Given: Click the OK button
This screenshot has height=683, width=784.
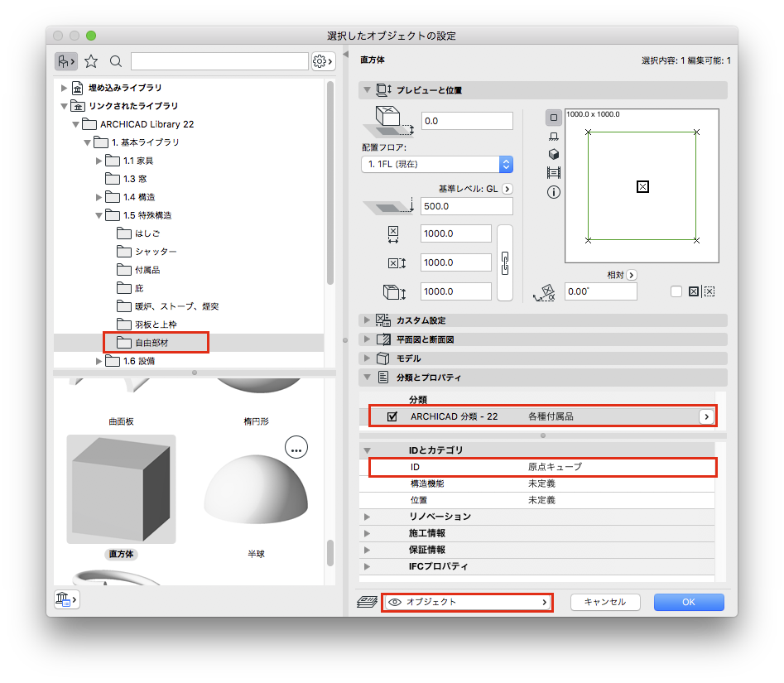Looking at the screenshot, I should pos(689,602).
